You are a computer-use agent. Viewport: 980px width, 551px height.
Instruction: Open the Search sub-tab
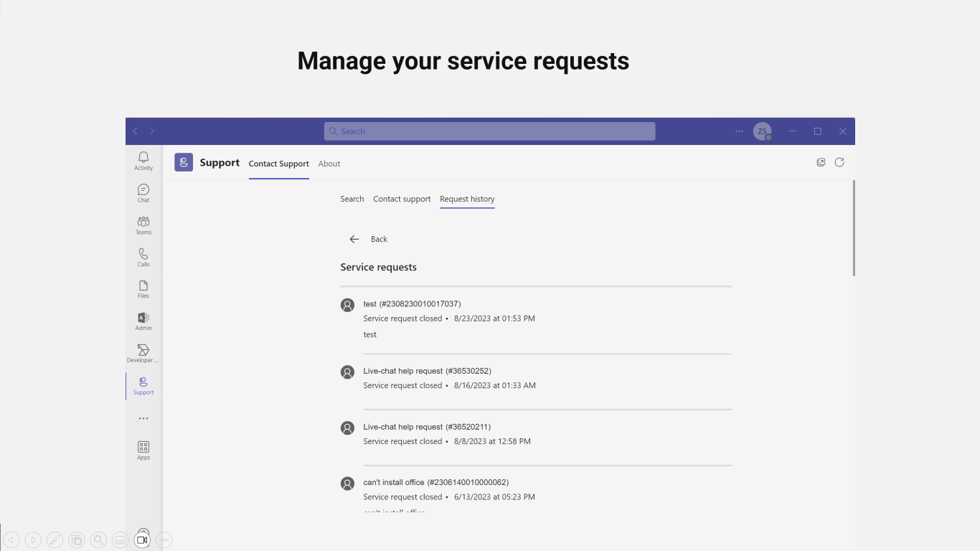point(352,199)
